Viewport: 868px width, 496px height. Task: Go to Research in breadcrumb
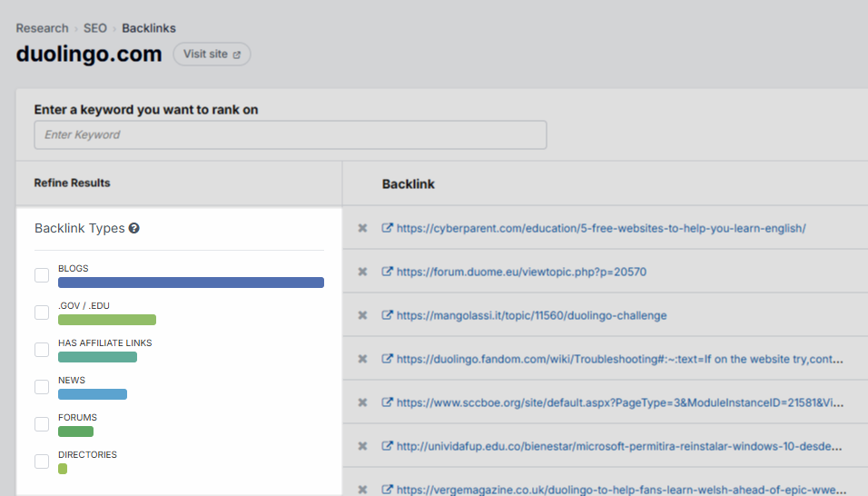42,28
